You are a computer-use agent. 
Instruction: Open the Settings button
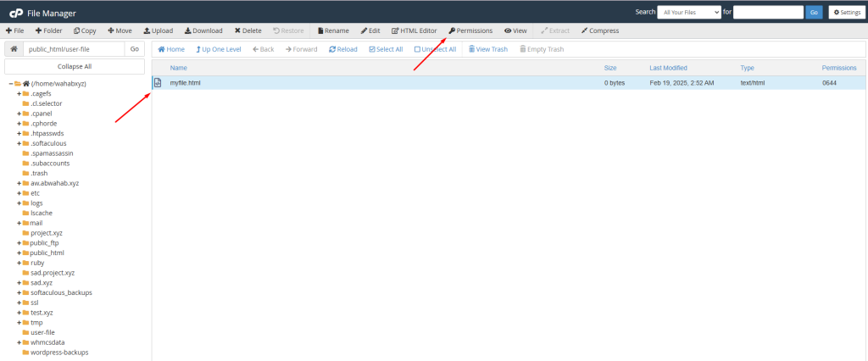pos(844,12)
